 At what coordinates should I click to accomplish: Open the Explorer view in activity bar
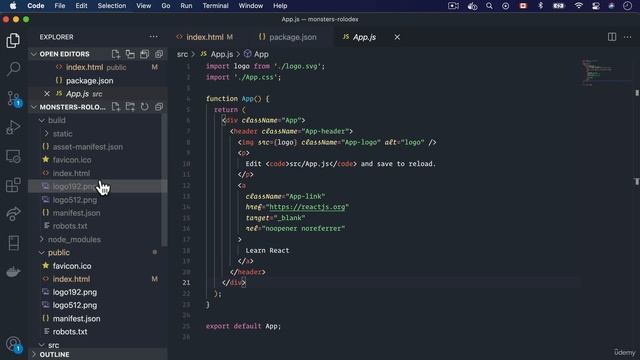point(13,40)
